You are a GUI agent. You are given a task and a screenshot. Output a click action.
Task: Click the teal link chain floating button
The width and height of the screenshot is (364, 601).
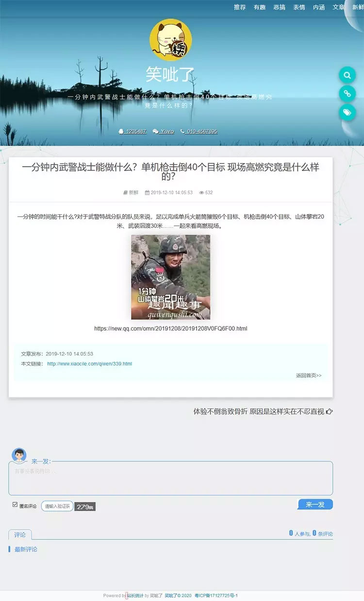coord(347,94)
